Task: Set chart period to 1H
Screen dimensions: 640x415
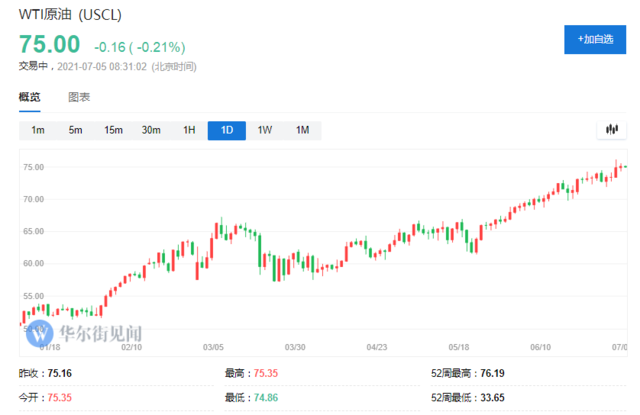Action: pos(189,130)
